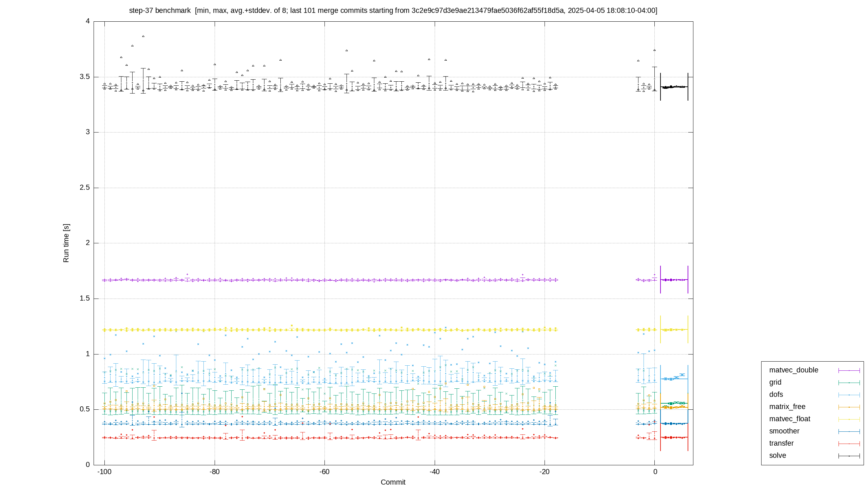Screen dimensions: 868x488
Task: Click the matvec_float legend entry
Action: point(789,419)
